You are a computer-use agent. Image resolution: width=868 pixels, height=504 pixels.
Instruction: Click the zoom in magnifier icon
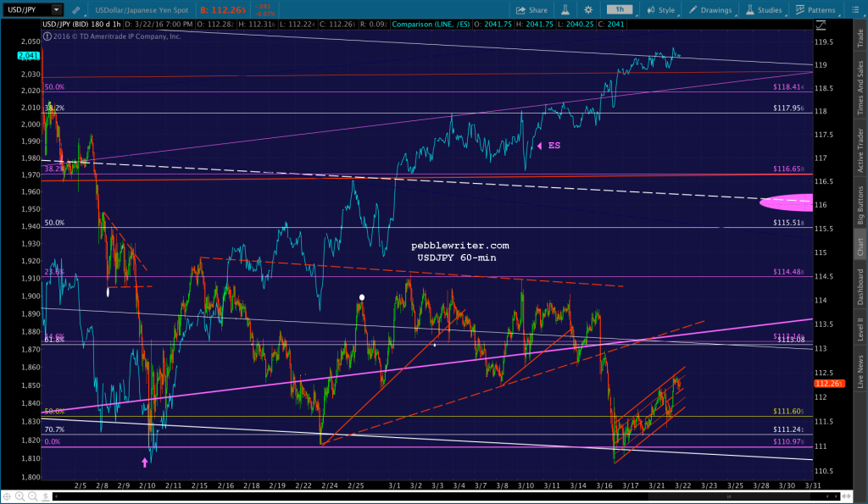[x=19, y=496]
